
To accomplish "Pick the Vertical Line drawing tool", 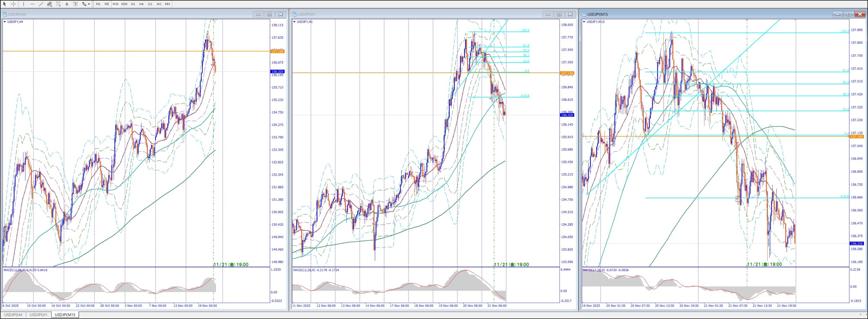I will (x=23, y=4).
